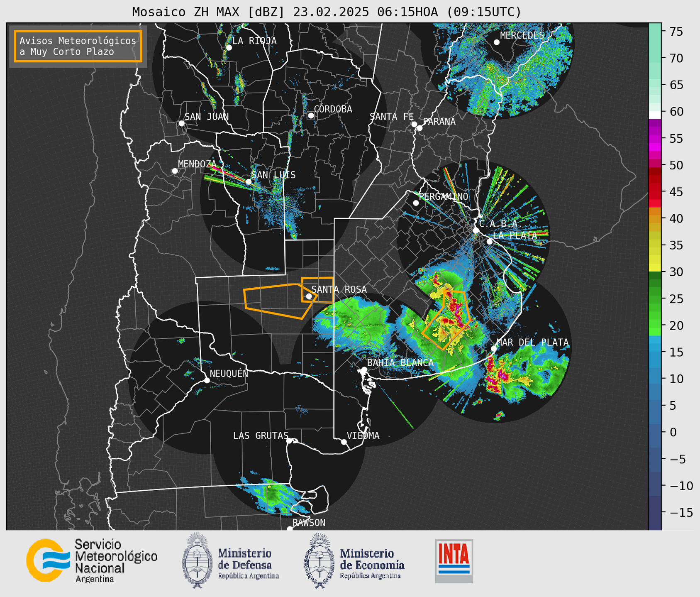The image size is (700, 597).
Task: Click the Neuquén city marker dot
Action: pyautogui.click(x=207, y=380)
